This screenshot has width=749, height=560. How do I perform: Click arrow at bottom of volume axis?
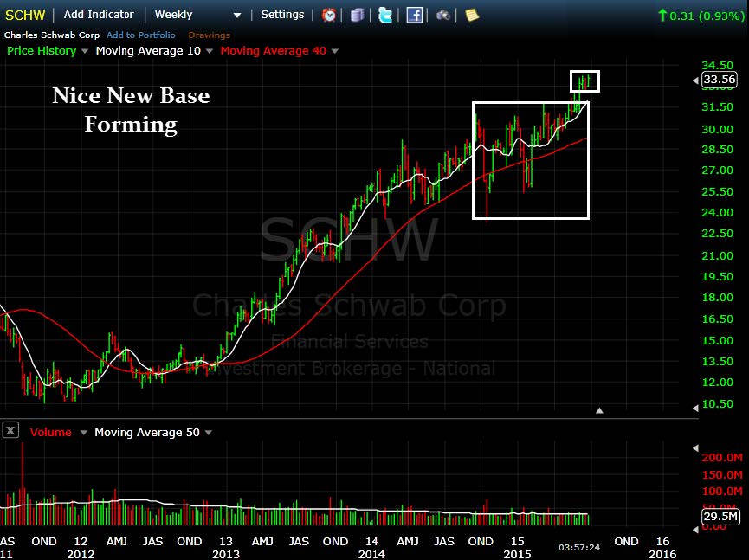pos(695,530)
